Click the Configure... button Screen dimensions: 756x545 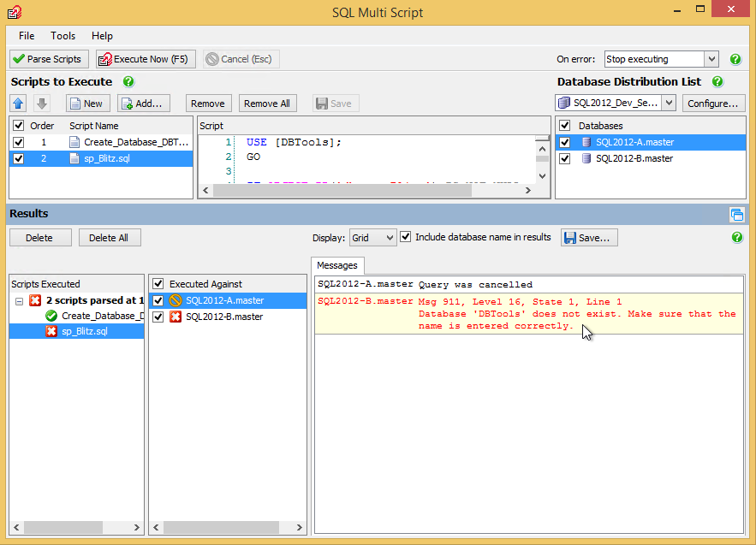(x=712, y=104)
